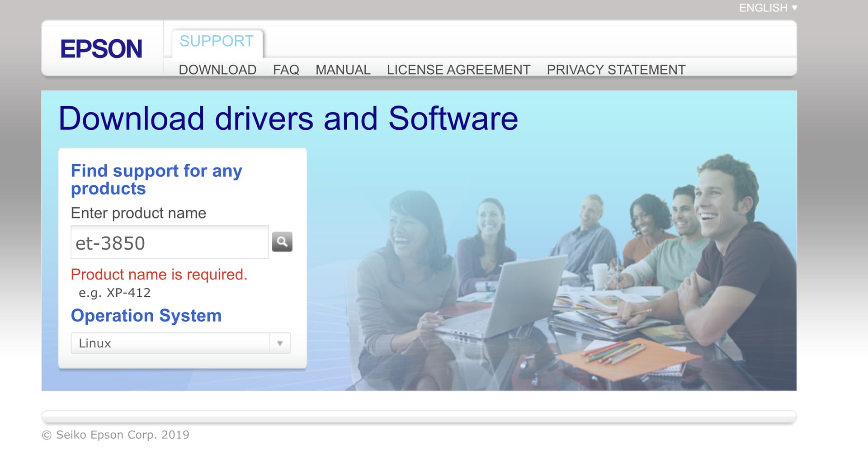The height and width of the screenshot is (455, 868).
Task: Click the 'Operation System' heading
Action: point(146,316)
